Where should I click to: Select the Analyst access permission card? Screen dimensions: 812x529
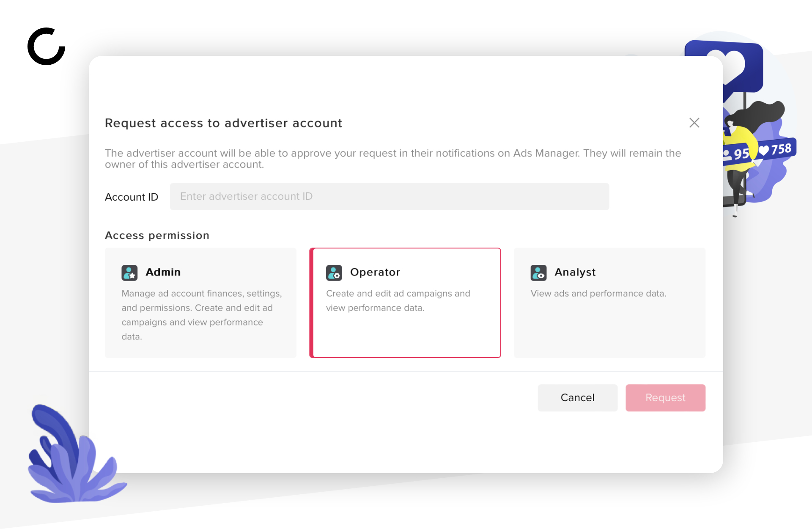[609, 303]
